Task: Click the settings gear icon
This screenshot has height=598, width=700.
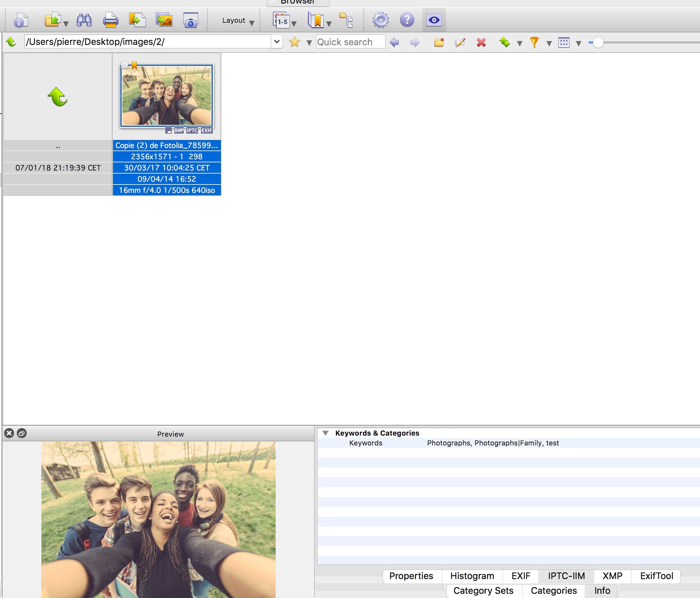Action: pos(381,20)
